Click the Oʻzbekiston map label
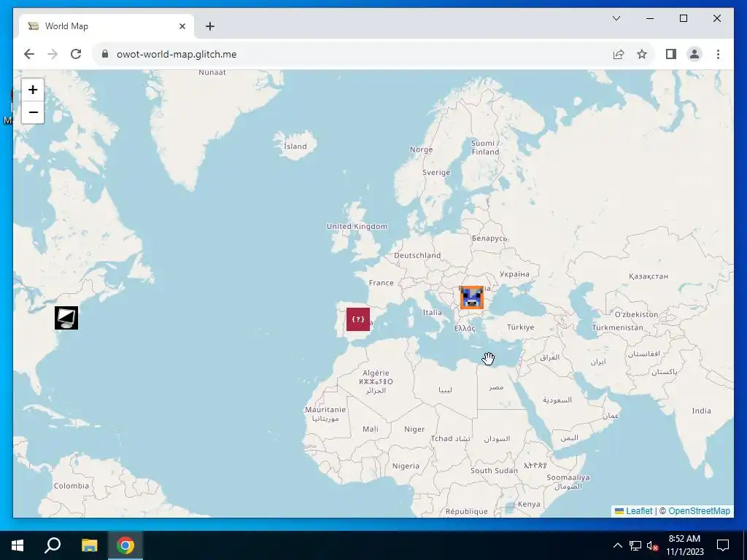The image size is (747, 560). pyautogui.click(x=636, y=314)
